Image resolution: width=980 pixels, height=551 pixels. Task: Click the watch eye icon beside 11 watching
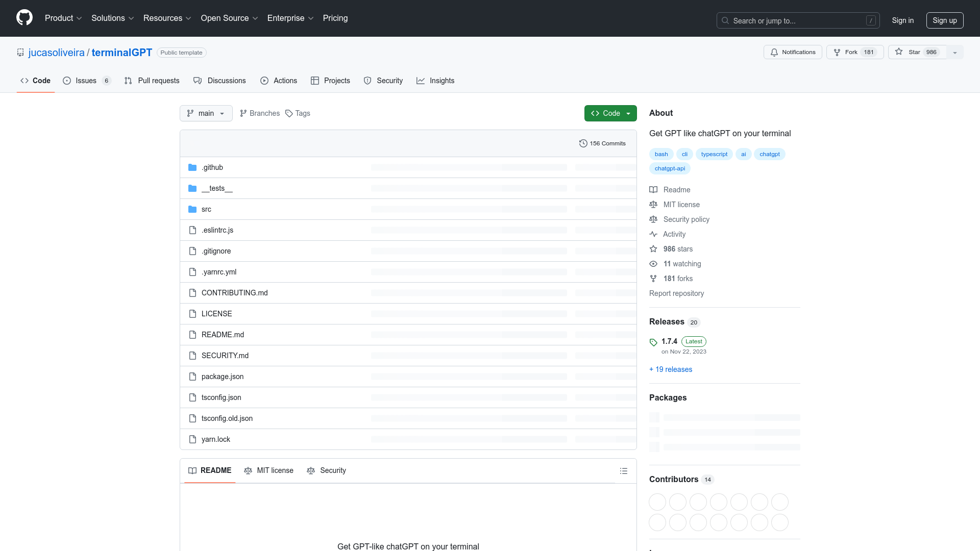click(653, 264)
